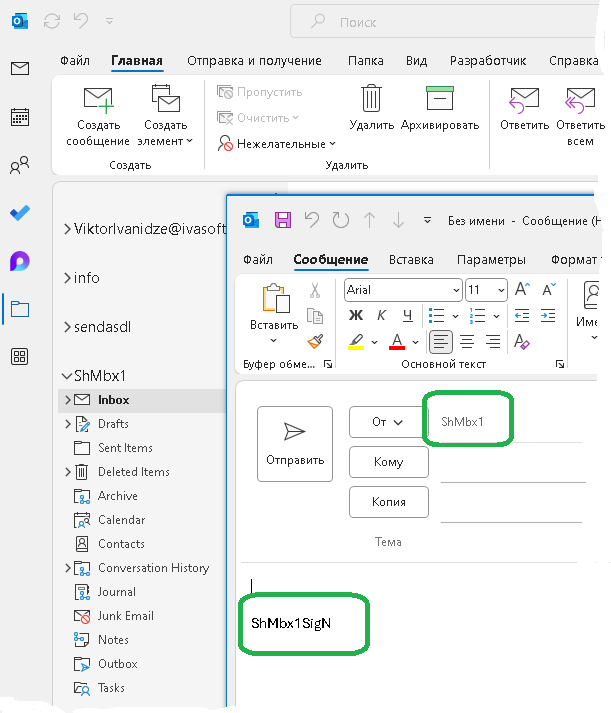Open font color palette arrow
This screenshot has width=611, height=713.
416,342
